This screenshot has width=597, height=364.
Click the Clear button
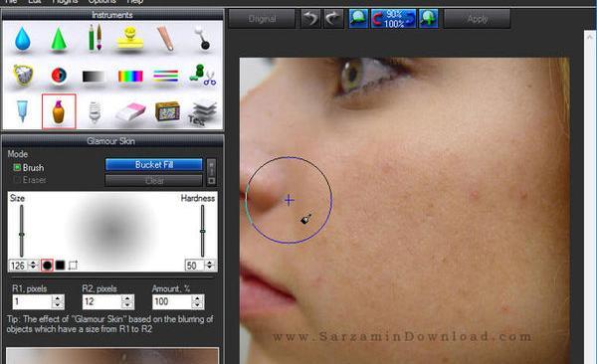pyautogui.click(x=154, y=180)
